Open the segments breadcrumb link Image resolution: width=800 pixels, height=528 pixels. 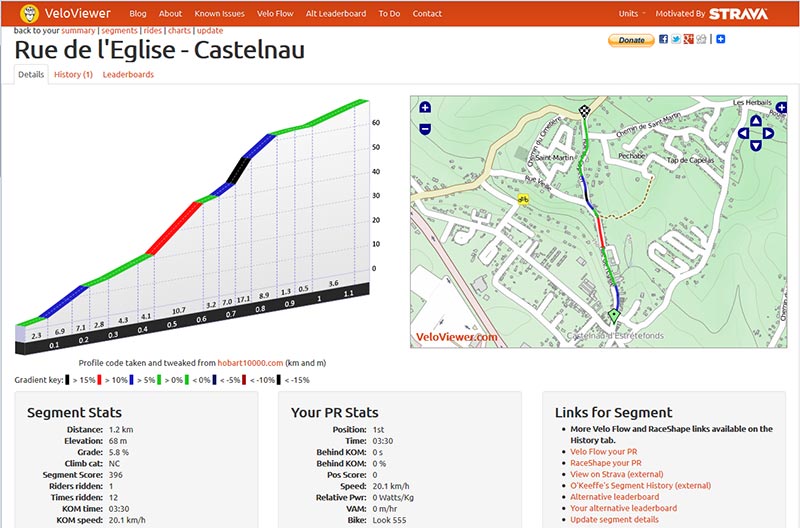click(119, 31)
